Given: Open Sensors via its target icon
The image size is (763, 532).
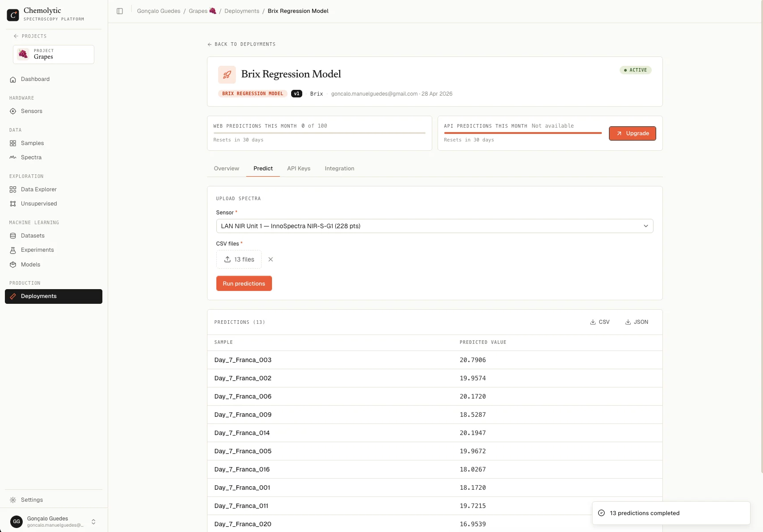Looking at the screenshot, I should (13, 111).
